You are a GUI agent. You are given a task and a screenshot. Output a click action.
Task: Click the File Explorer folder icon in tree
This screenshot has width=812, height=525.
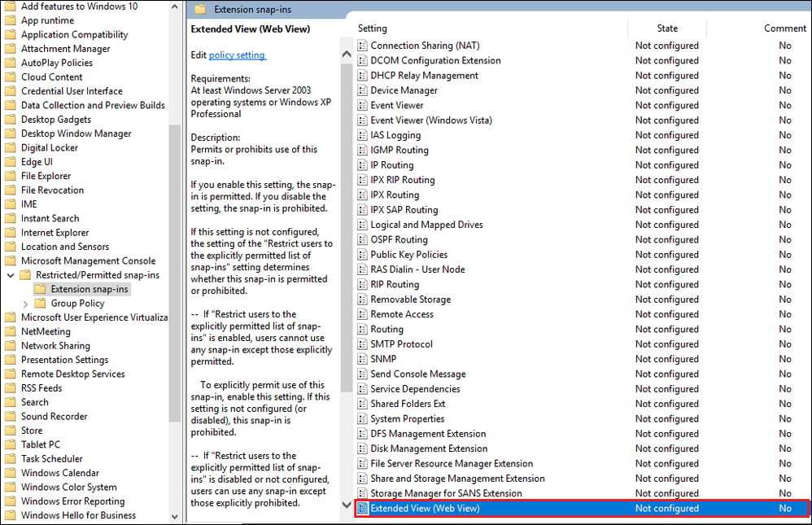coord(10,176)
